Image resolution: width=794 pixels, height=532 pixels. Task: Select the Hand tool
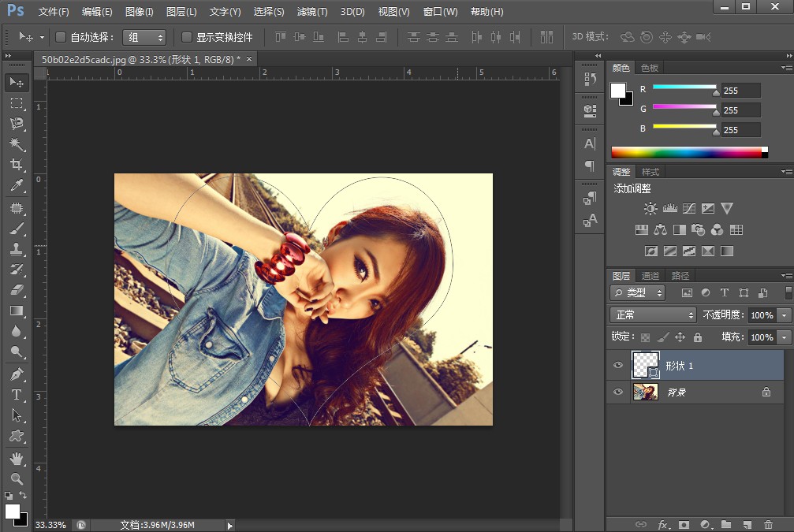tap(17, 459)
